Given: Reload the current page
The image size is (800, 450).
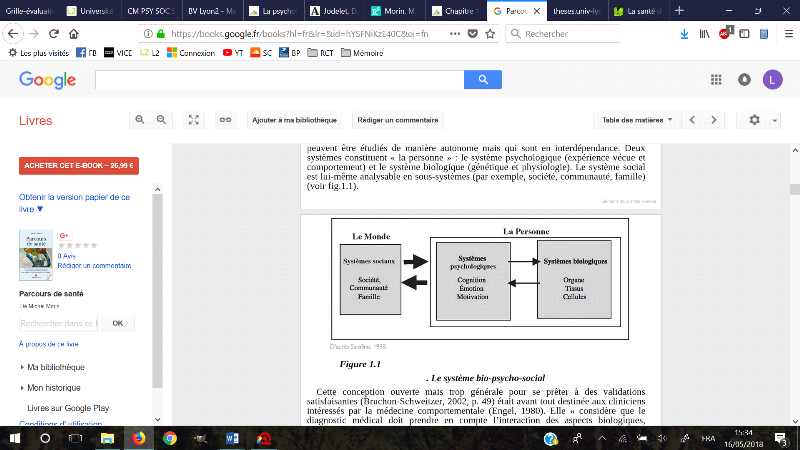Looking at the screenshot, I should 54,34.
